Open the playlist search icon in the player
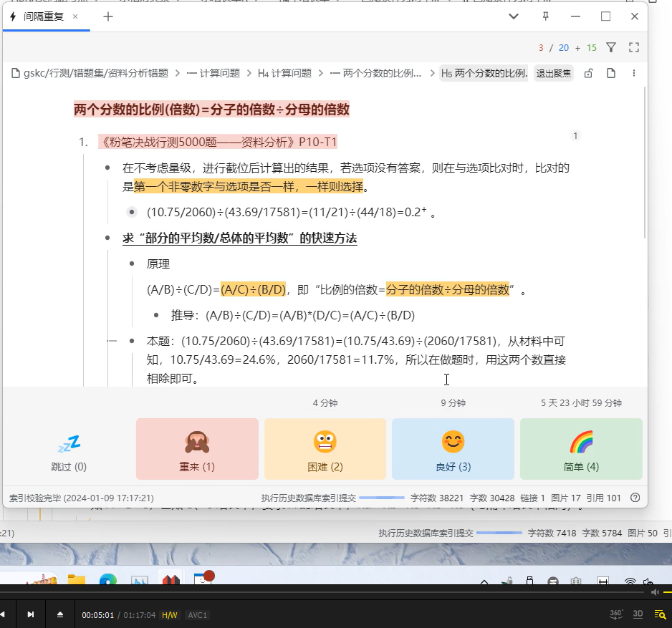This screenshot has width=672, height=628. pos(661,614)
